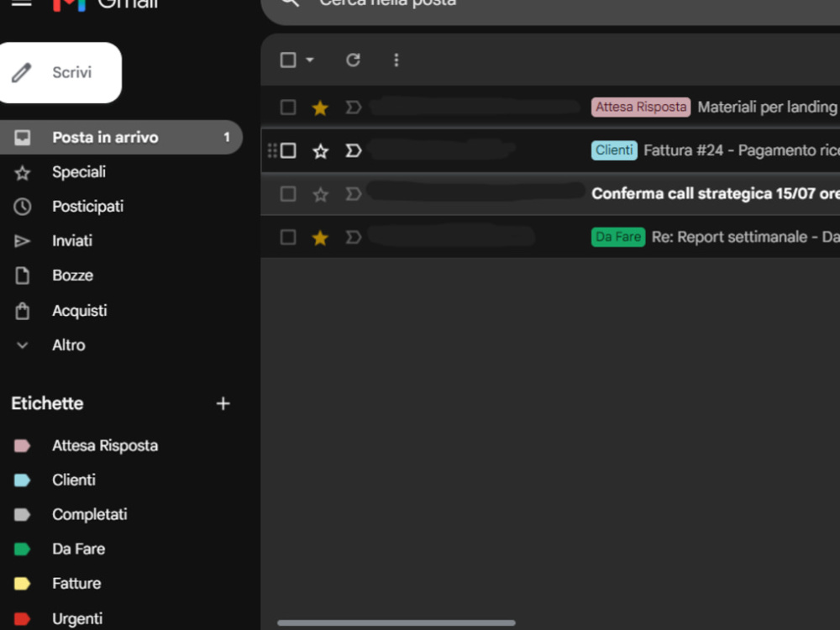Open the main menu hamburger icon
The image size is (840, 630).
pos(22,3)
